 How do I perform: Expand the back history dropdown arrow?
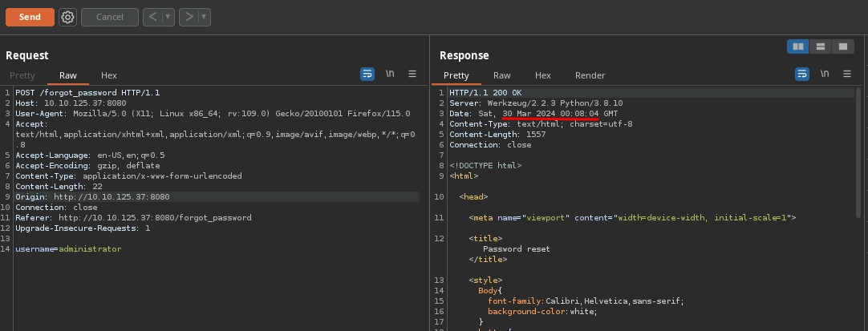(168, 17)
